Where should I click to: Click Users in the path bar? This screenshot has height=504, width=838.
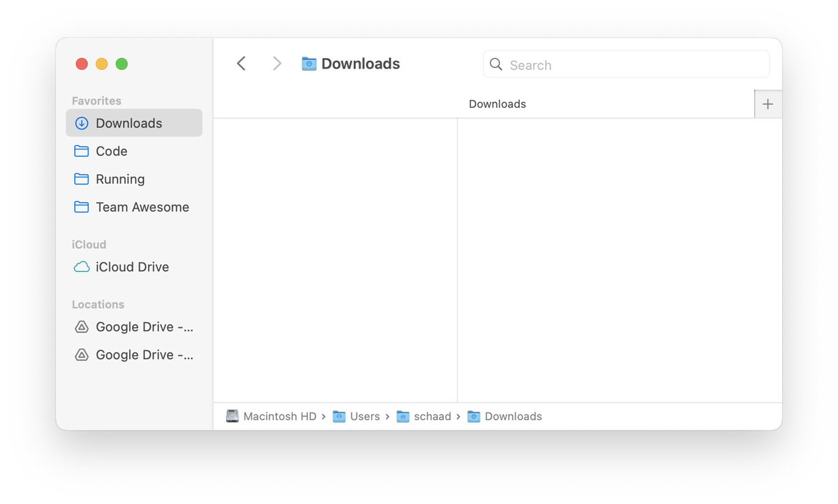point(356,417)
